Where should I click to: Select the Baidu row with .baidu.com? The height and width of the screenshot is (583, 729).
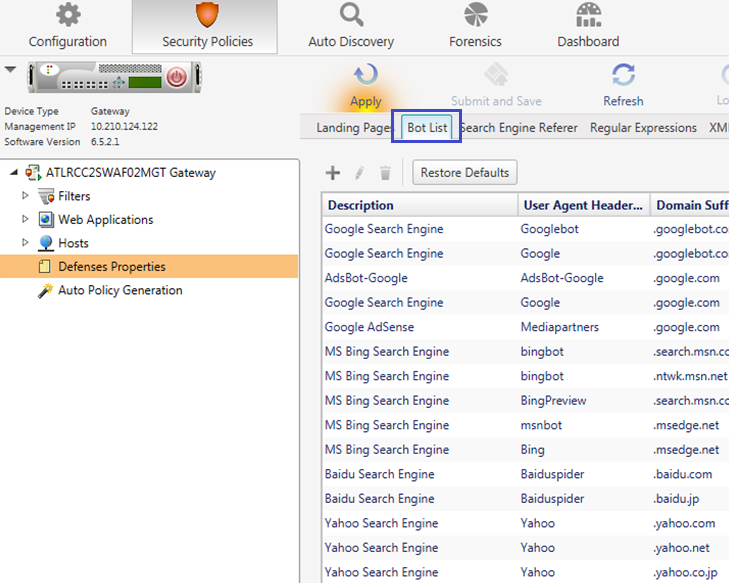tap(525, 474)
